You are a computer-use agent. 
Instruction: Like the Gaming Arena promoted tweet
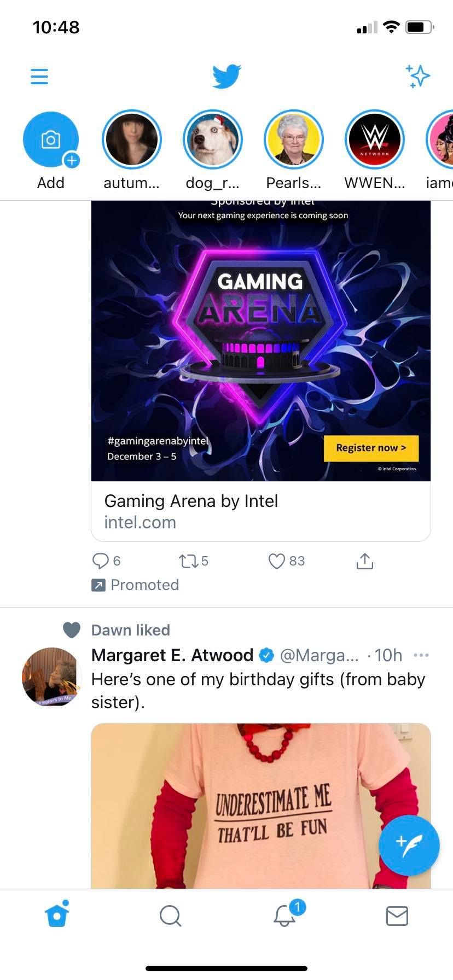(x=277, y=561)
